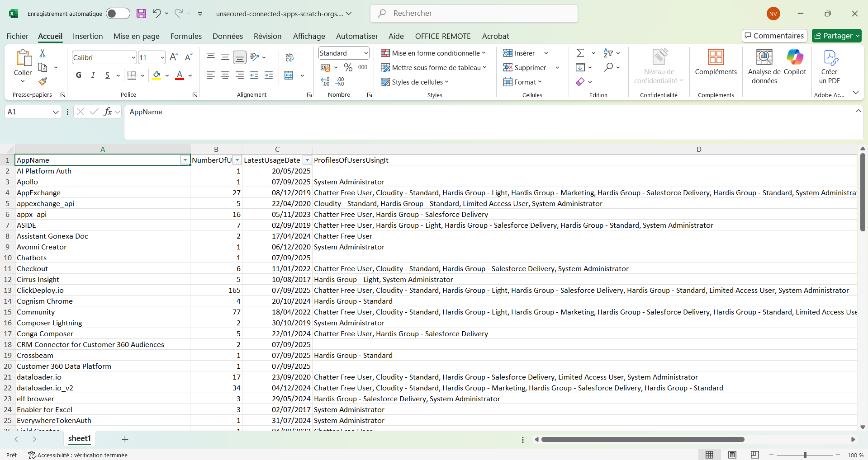Viewport: 868px width, 460px height.
Task: Undo the last action
Action: [x=157, y=13]
